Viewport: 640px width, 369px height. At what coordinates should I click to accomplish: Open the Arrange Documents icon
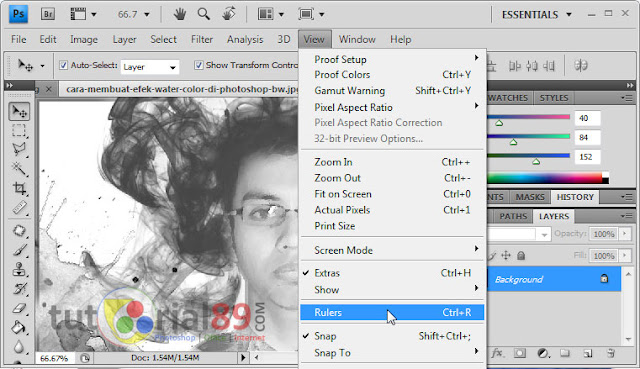[x=266, y=14]
